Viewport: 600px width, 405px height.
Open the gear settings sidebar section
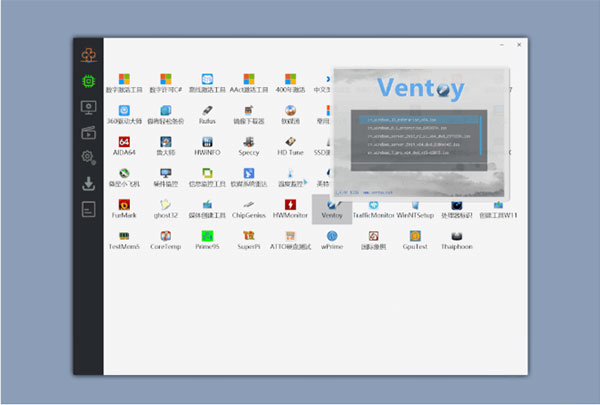[x=88, y=157]
